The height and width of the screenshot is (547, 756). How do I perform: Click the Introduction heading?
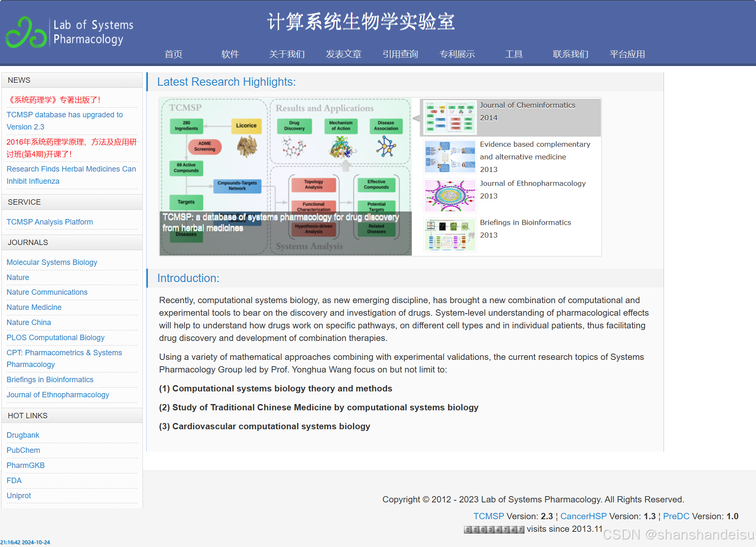[x=188, y=278]
